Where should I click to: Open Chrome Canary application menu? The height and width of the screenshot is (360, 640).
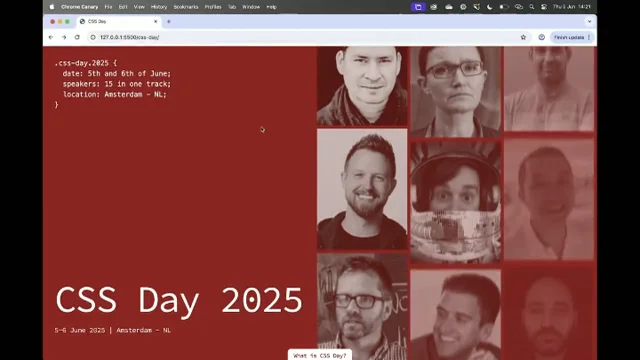(x=80, y=7)
